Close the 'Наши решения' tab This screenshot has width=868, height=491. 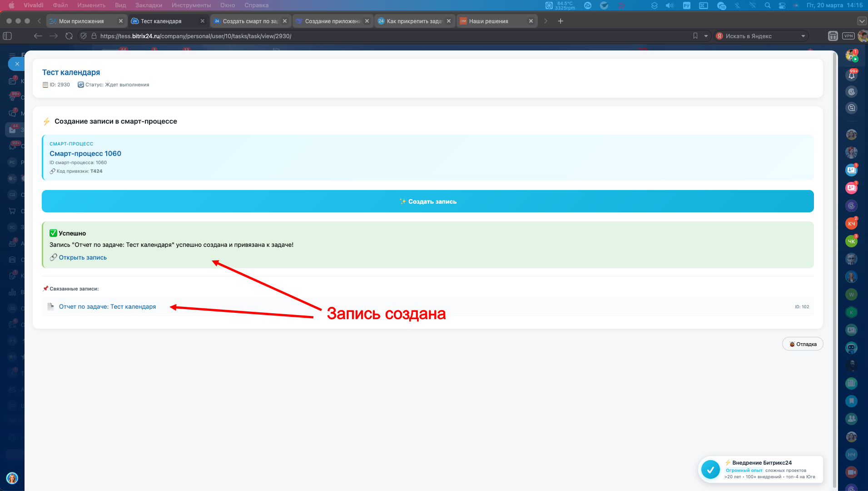pyautogui.click(x=531, y=21)
